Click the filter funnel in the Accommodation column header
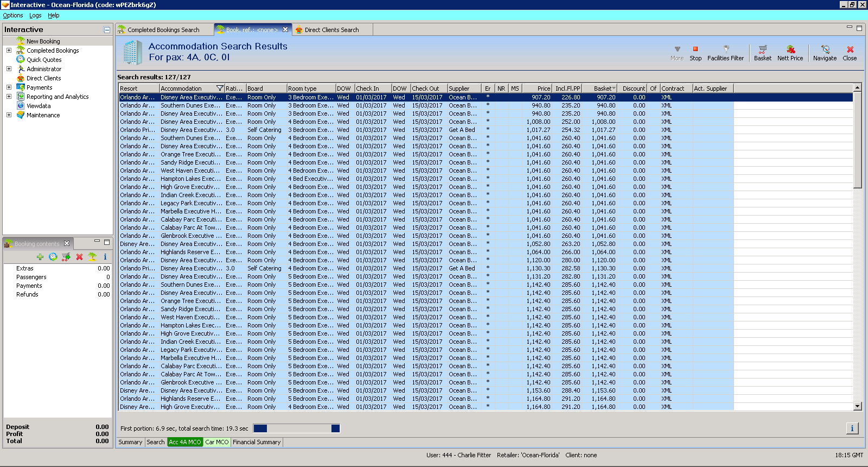 pos(220,89)
